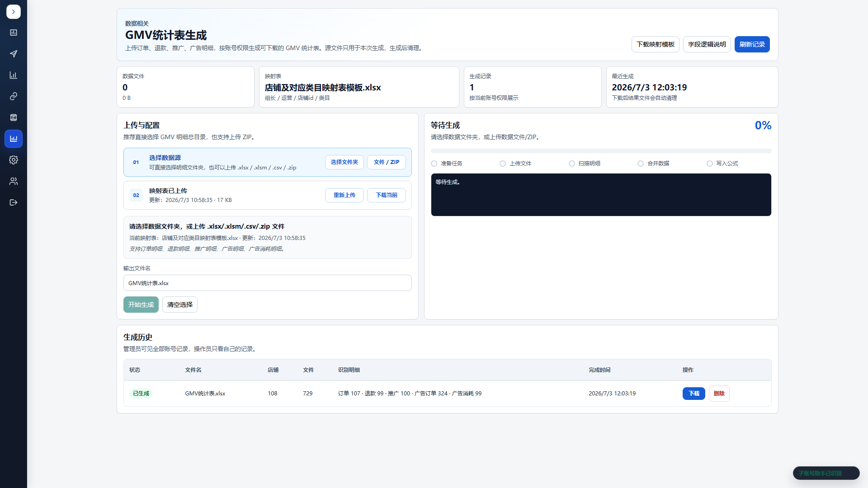Click the 文件名 column header

[x=193, y=370]
